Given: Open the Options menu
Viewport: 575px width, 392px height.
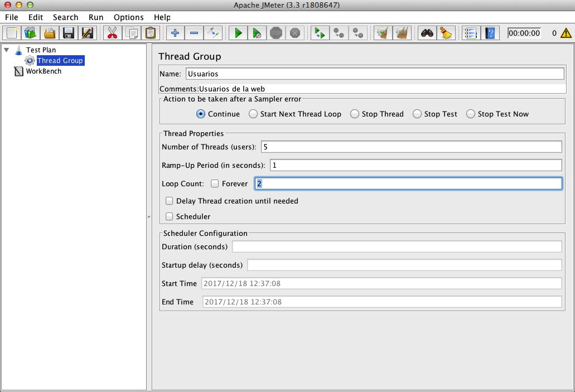Looking at the screenshot, I should point(128,17).
